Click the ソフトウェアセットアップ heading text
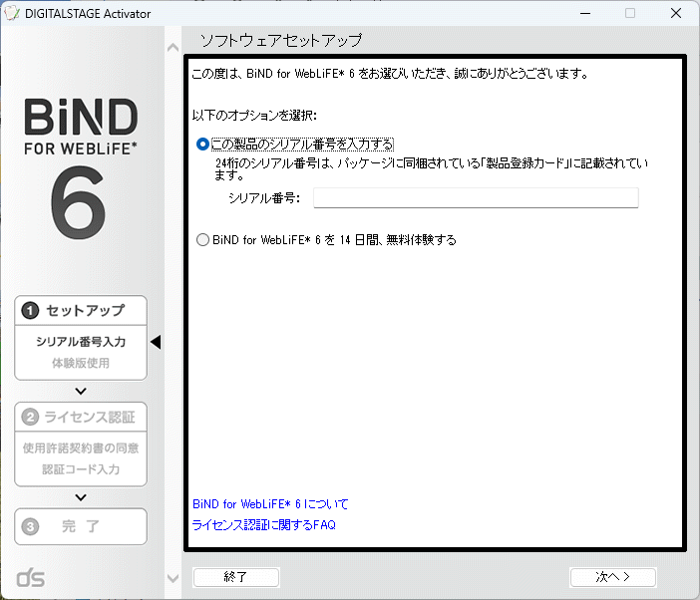Viewport: 700px width, 600px height. (x=281, y=41)
